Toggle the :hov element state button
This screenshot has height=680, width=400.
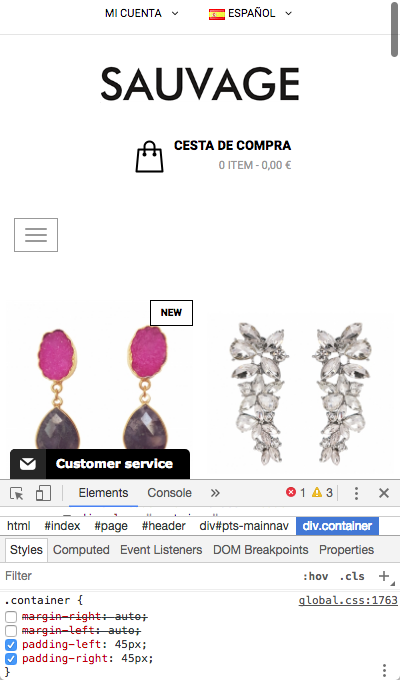(315, 576)
